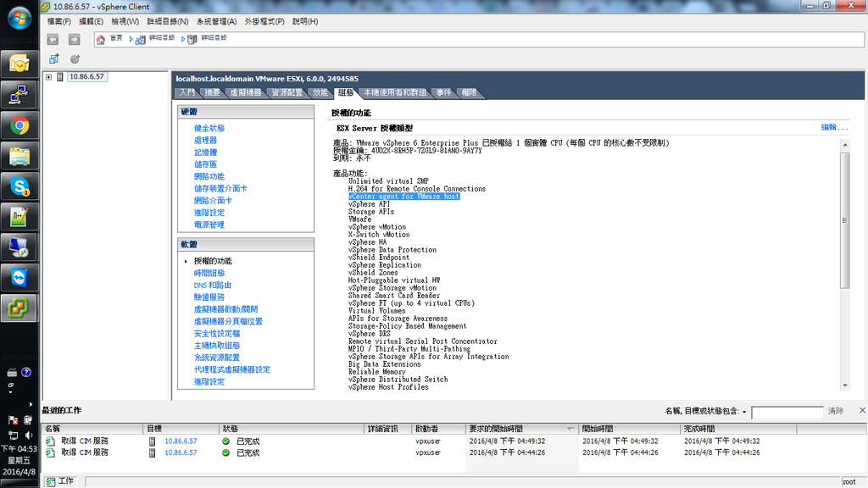868x488 pixels.
Task: Open TeamViewer from the taskbar
Action: 19,278
